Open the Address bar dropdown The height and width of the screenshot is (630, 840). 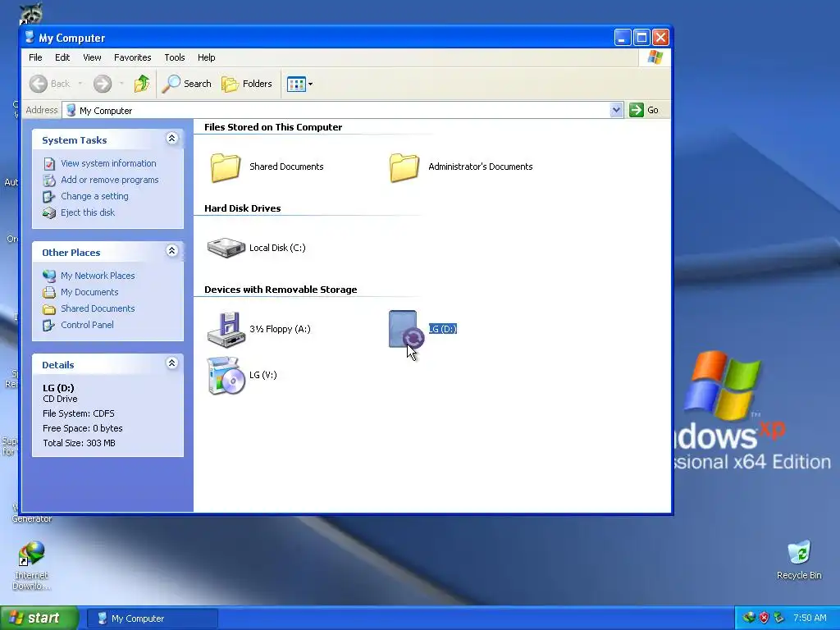(x=616, y=110)
